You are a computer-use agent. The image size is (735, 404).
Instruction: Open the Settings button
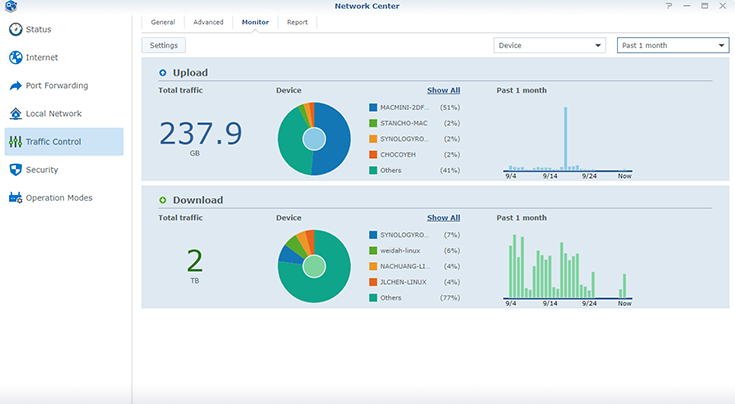[164, 45]
